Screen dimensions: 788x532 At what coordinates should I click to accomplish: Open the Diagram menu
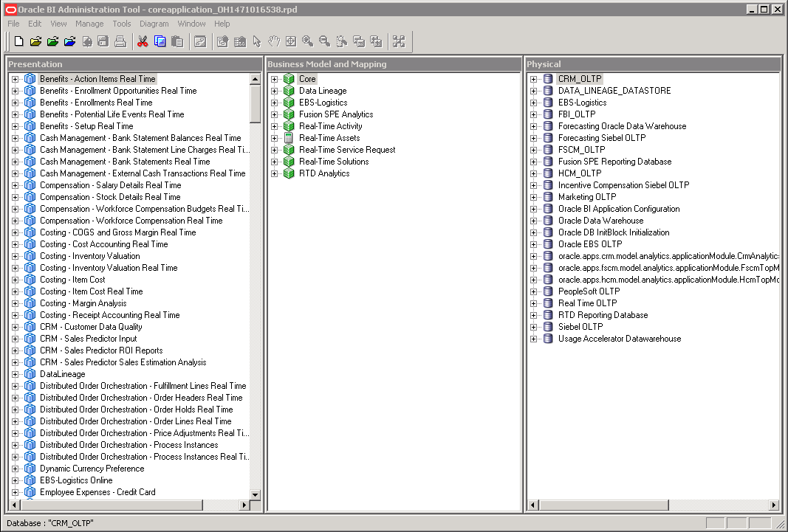[154, 24]
